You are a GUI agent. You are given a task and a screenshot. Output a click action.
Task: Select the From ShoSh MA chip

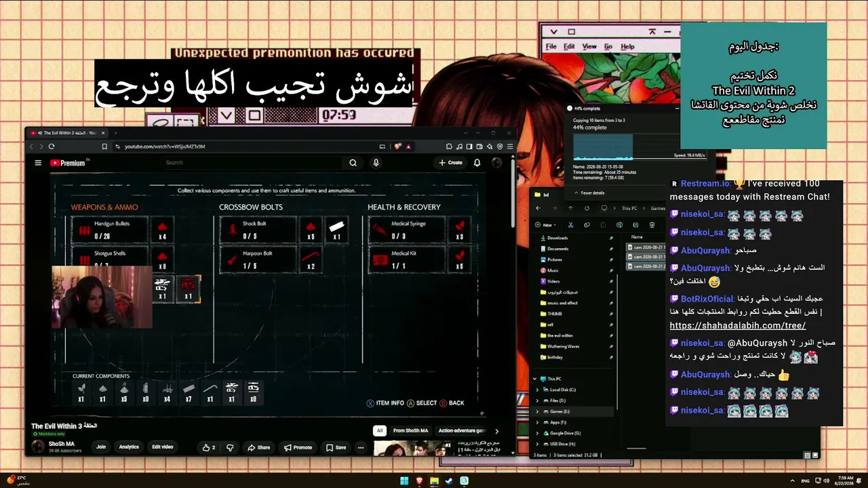(x=411, y=431)
